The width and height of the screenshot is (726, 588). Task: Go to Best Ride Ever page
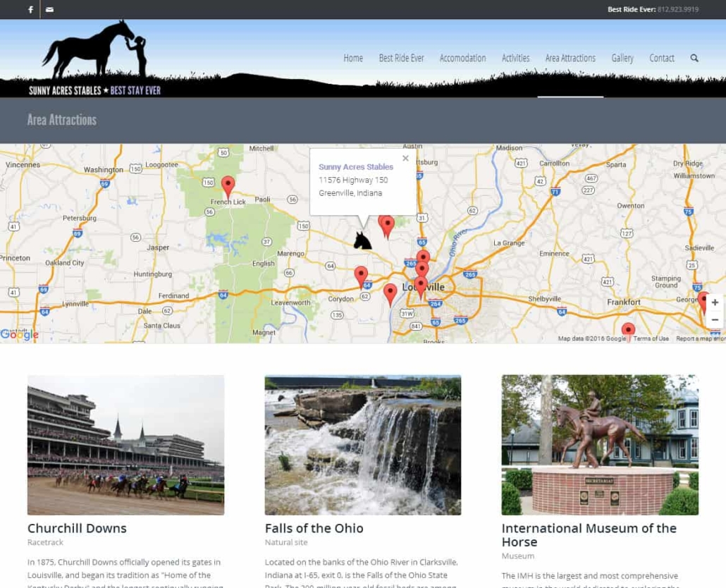coord(401,59)
